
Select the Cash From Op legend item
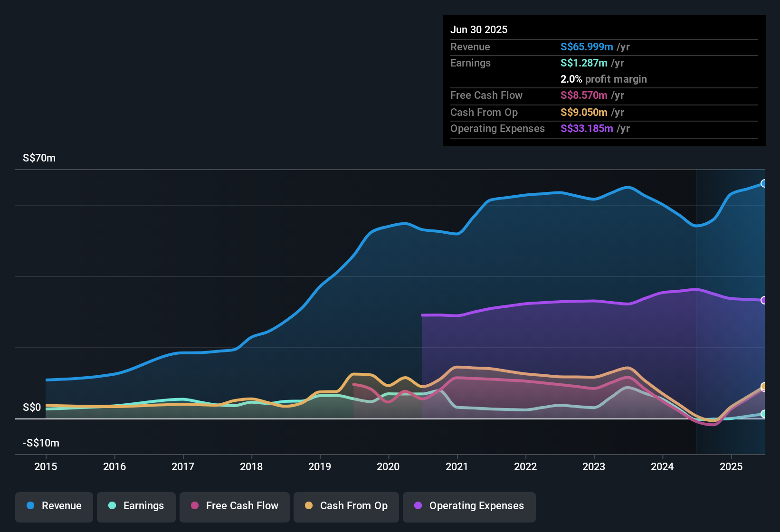pyautogui.click(x=346, y=506)
